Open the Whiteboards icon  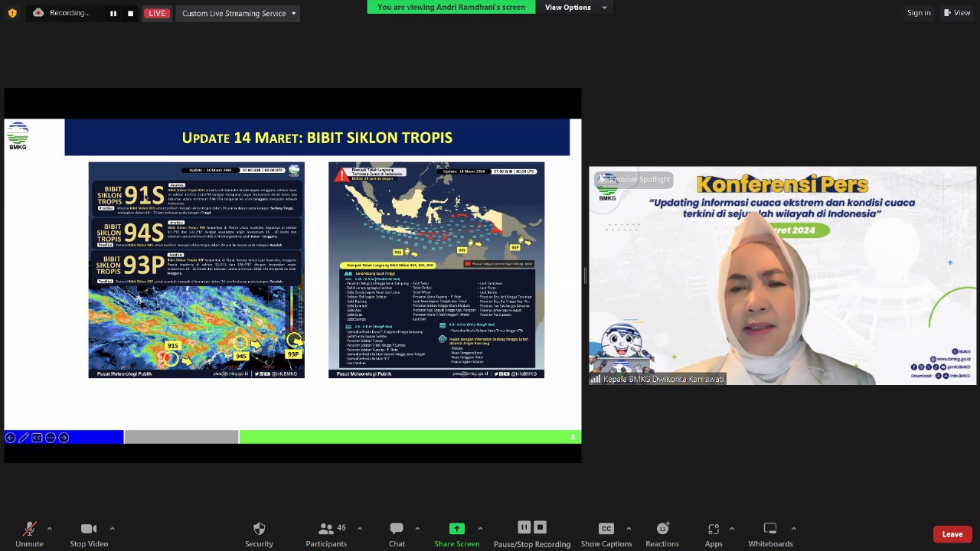tap(770, 529)
